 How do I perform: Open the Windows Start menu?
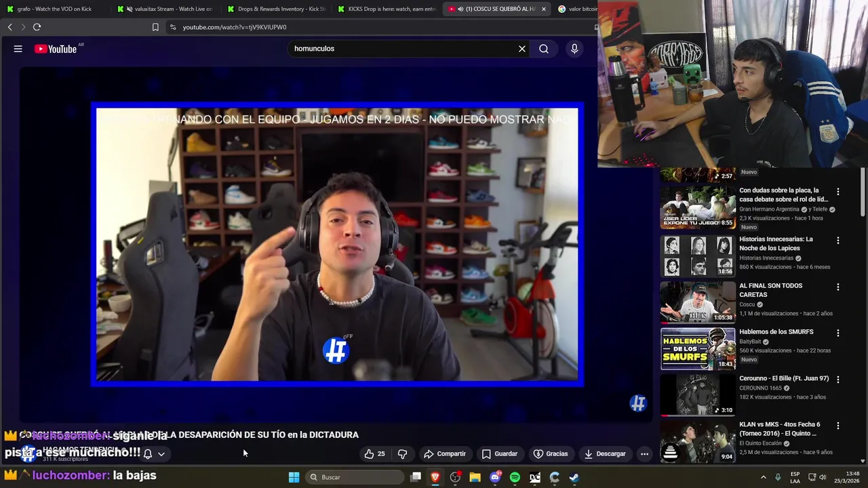(x=294, y=477)
